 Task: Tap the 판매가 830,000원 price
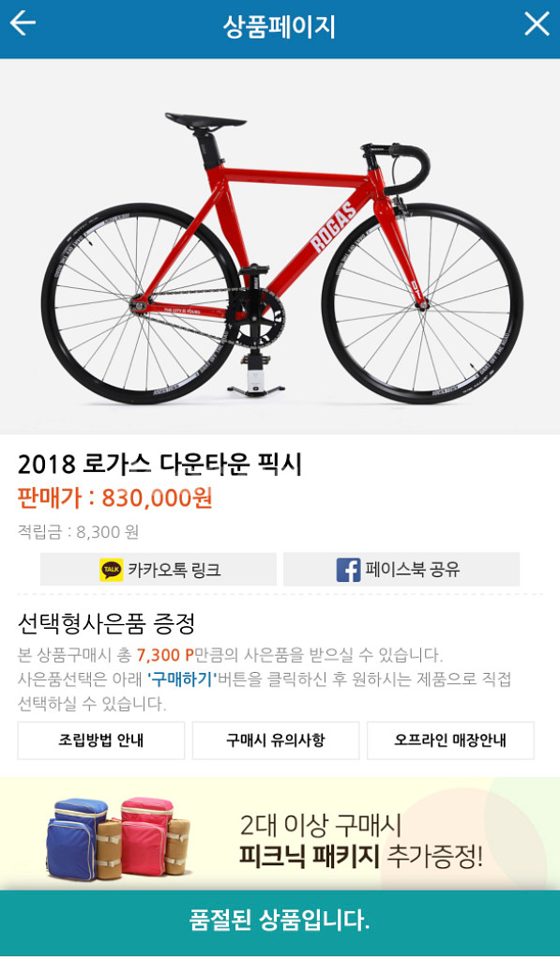coord(115,498)
